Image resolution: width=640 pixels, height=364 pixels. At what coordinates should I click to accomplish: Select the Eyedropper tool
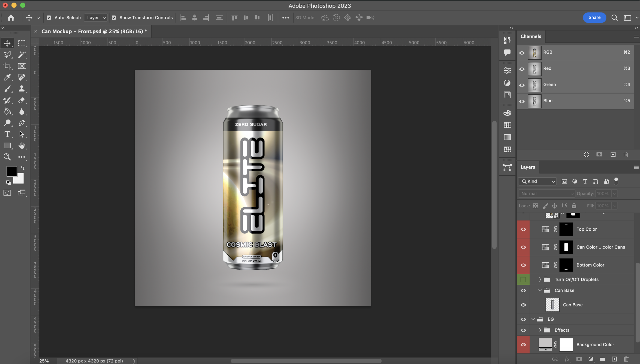[7, 77]
